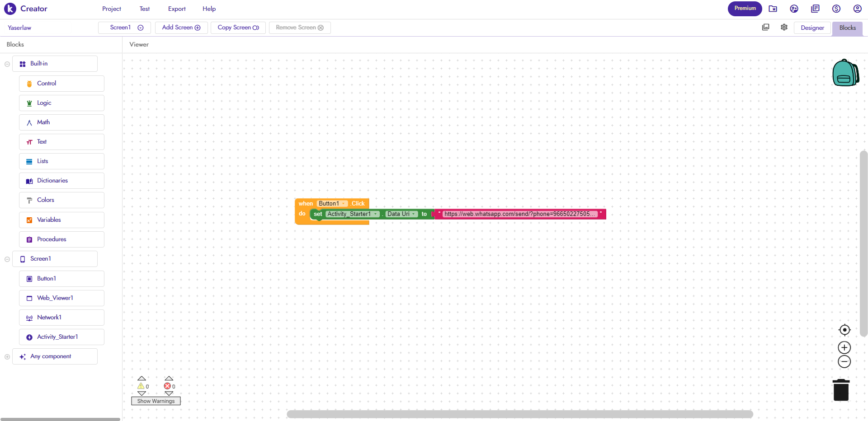Select the Colors blocks category
The height and width of the screenshot is (421, 868).
[x=61, y=200]
